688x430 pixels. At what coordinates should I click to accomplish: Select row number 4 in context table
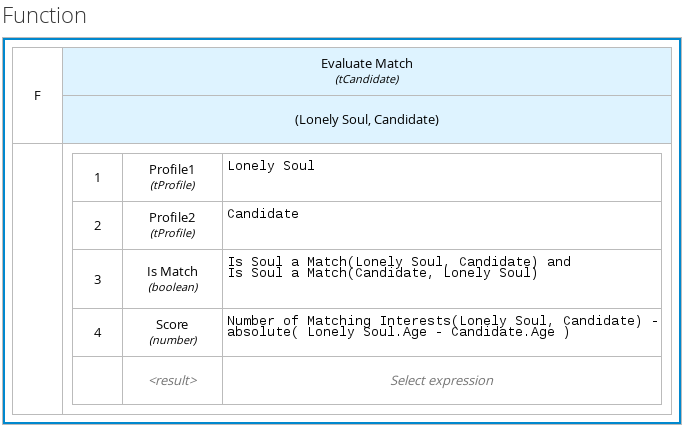[97, 332]
